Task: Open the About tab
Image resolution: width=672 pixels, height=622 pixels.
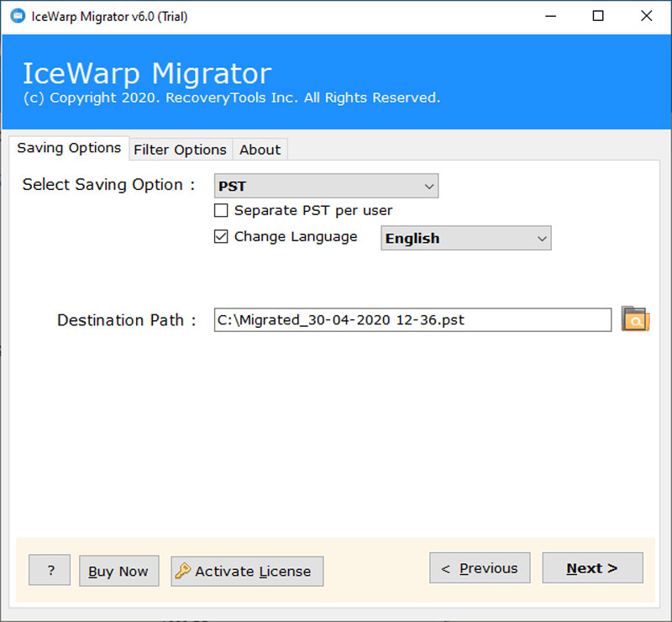Action: coord(260,150)
